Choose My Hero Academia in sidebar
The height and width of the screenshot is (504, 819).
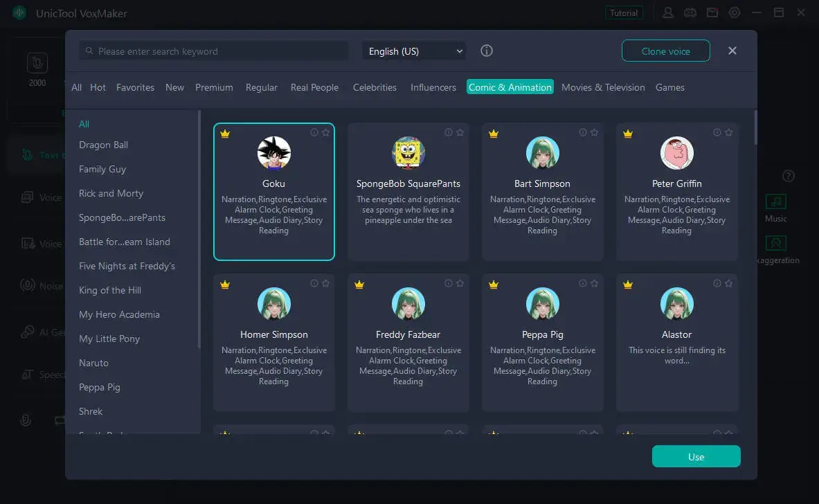(x=119, y=314)
